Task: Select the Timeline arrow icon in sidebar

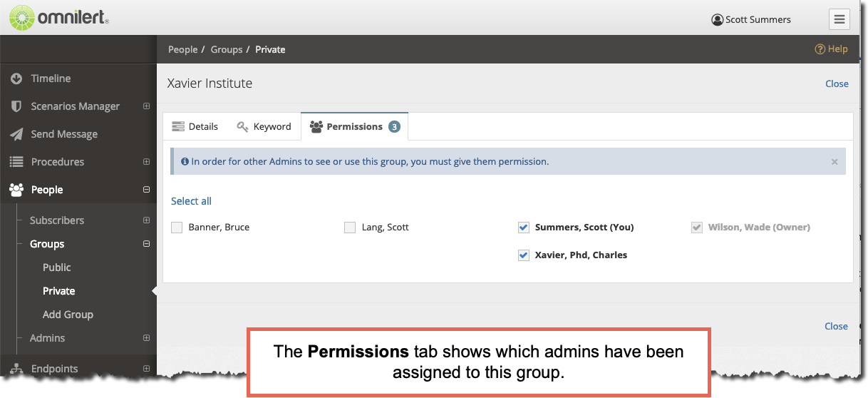Action: 16,78
